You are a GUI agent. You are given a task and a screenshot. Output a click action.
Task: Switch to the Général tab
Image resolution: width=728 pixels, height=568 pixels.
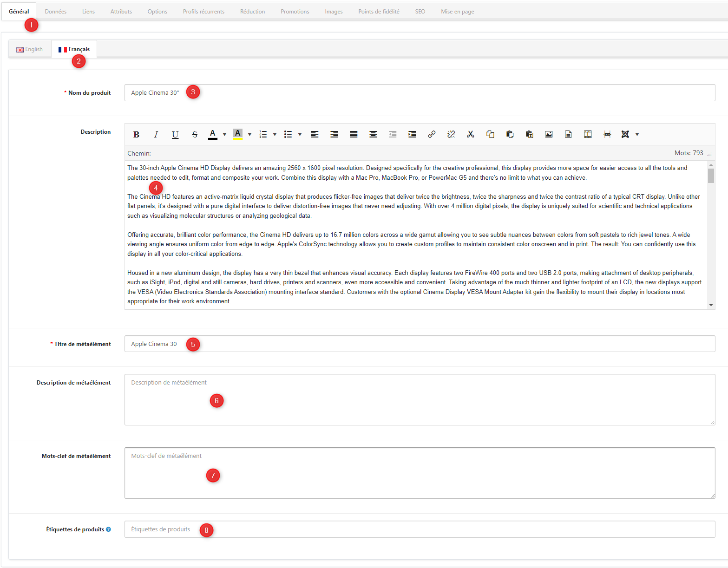click(19, 12)
